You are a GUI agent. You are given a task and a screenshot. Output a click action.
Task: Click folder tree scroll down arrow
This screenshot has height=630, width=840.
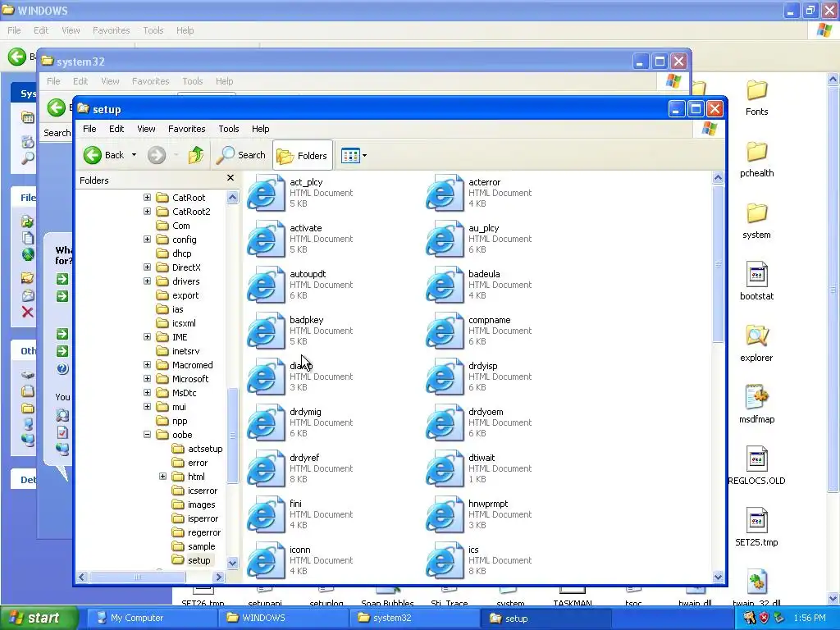[232, 563]
